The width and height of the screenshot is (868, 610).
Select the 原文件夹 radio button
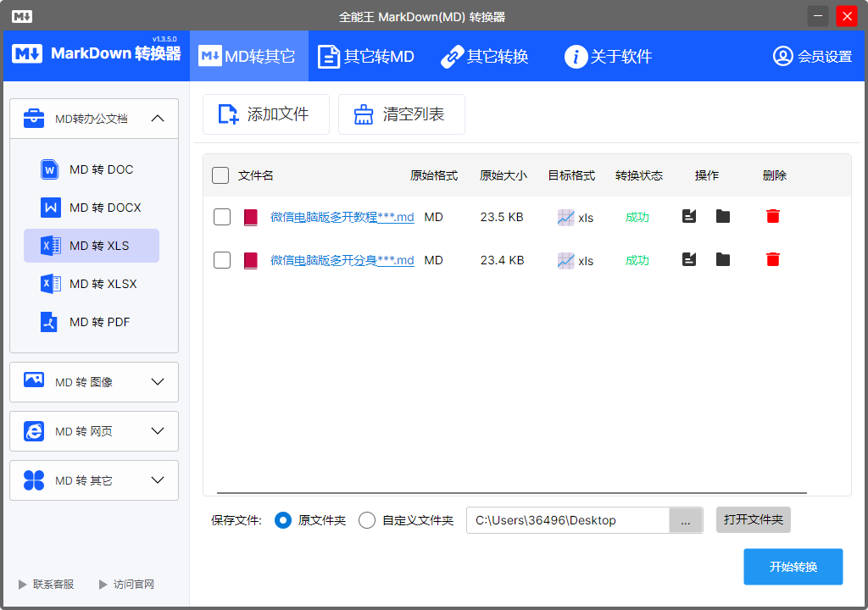click(x=283, y=520)
